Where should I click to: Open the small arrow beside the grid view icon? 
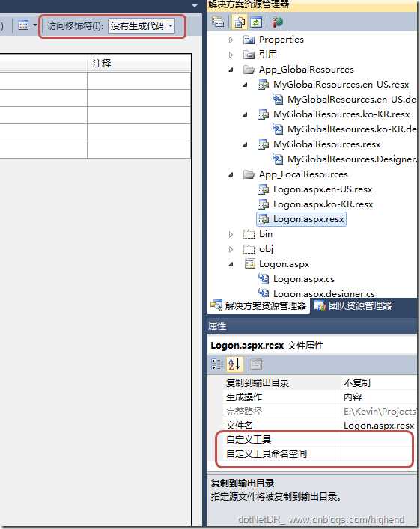pos(34,25)
